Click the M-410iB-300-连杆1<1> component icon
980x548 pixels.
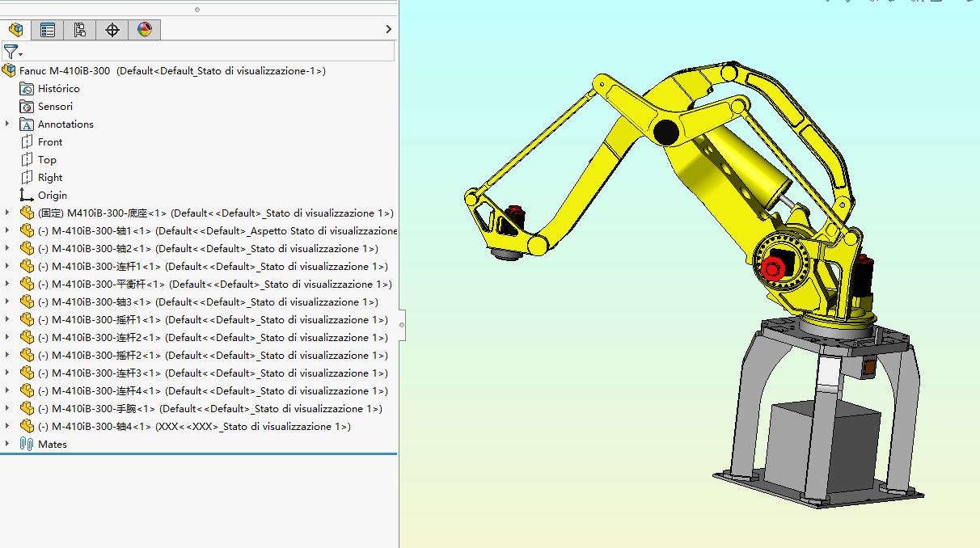pos(27,267)
